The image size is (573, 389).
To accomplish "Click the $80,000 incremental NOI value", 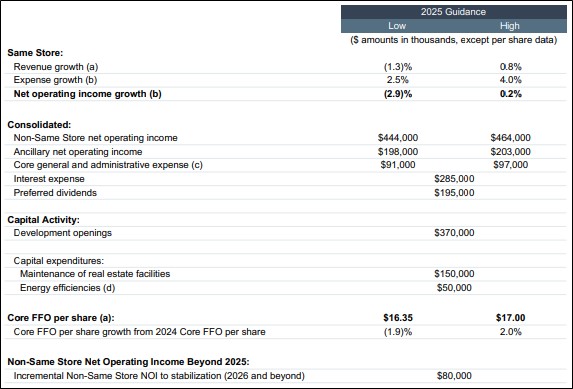I will [454, 376].
